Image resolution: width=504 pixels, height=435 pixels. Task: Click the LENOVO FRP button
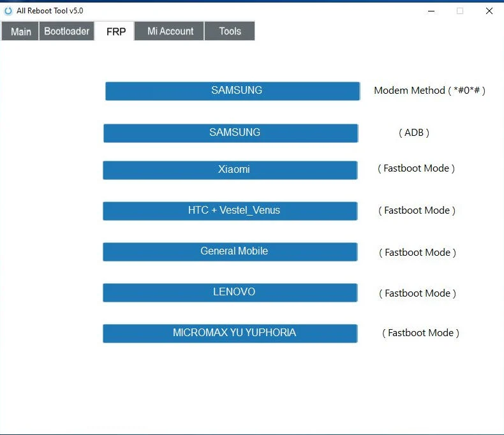tap(230, 292)
